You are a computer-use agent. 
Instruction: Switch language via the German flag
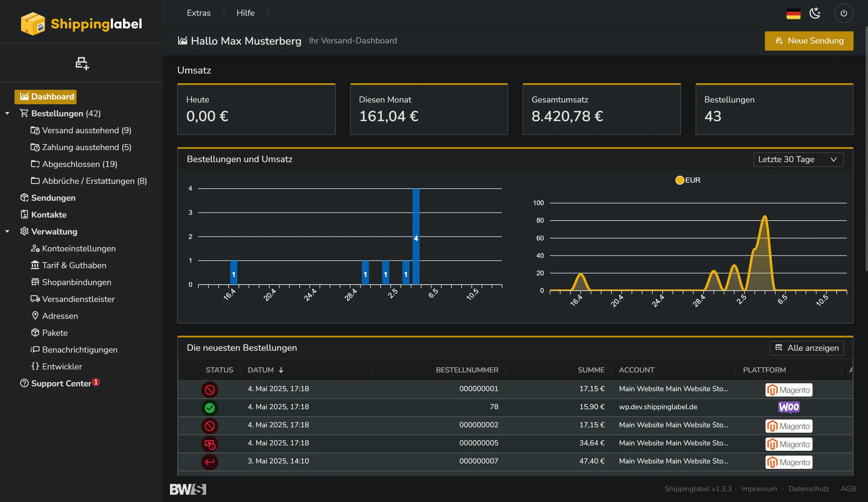(x=793, y=13)
